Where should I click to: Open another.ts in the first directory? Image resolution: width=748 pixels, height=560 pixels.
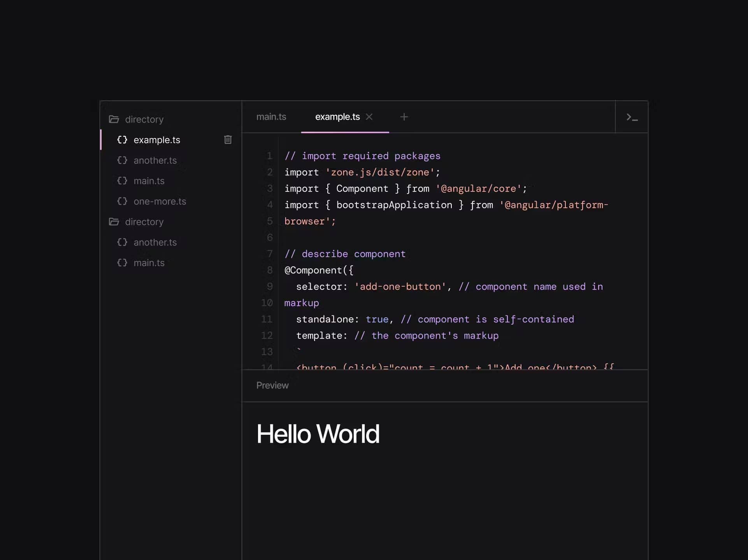[x=155, y=160]
